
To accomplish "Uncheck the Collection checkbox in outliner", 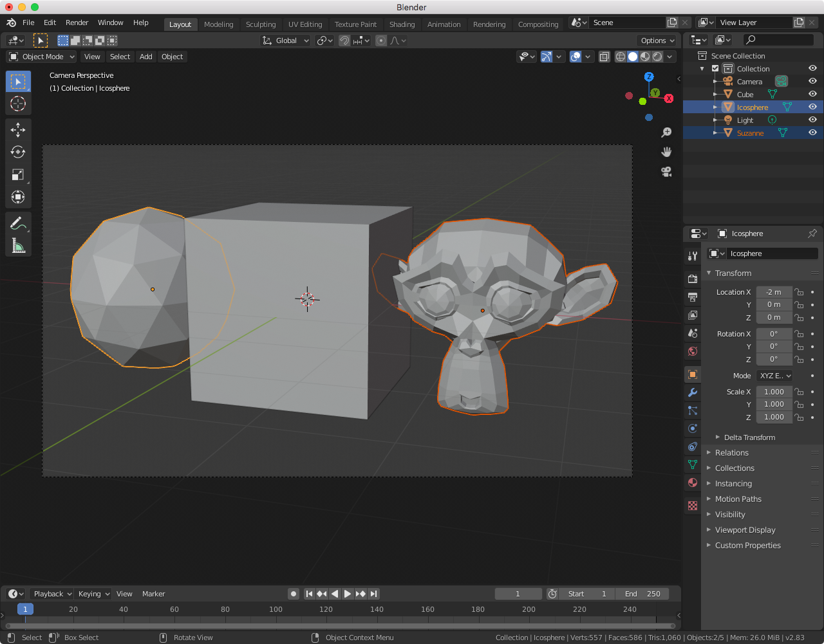I will [715, 69].
